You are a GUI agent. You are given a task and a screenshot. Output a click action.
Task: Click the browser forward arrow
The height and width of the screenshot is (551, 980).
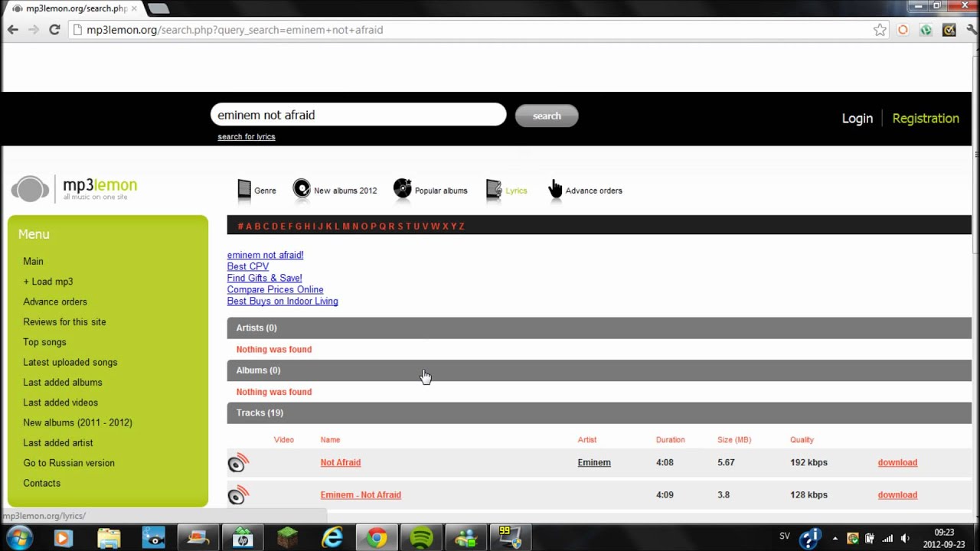pyautogui.click(x=33, y=30)
